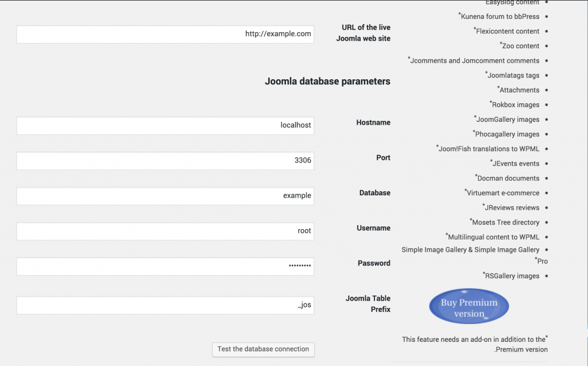This screenshot has width=588, height=366.
Task: Click the 'JReviews reviews' list item
Action: [510, 207]
